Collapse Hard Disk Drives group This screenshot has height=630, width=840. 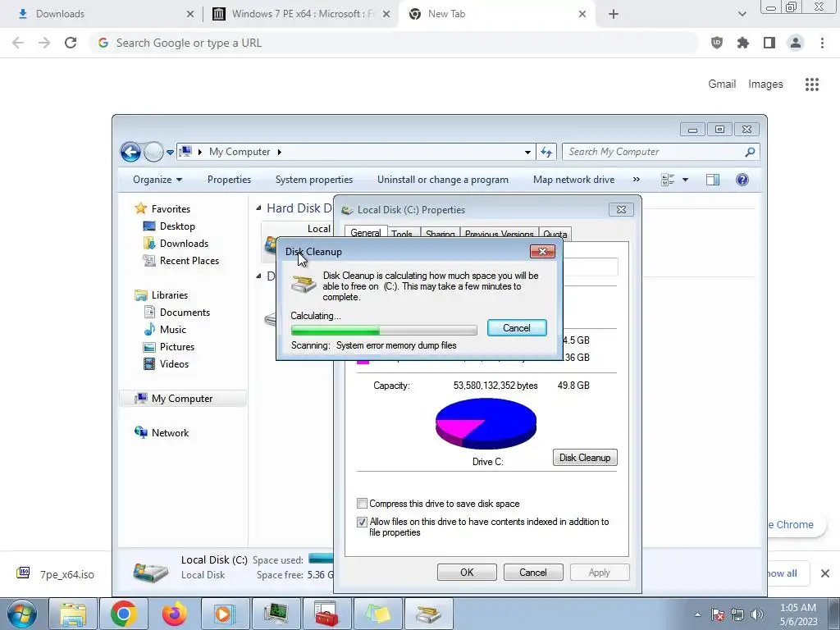pyautogui.click(x=258, y=208)
